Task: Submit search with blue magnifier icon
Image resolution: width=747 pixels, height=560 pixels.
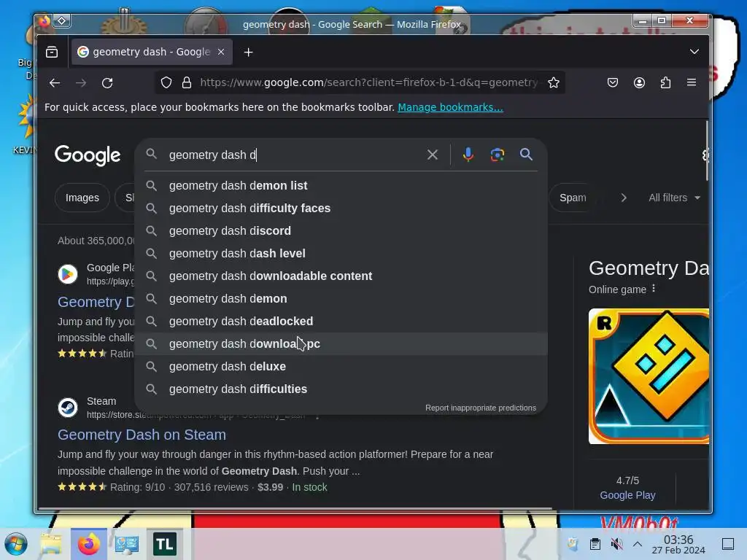Action: pyautogui.click(x=526, y=155)
